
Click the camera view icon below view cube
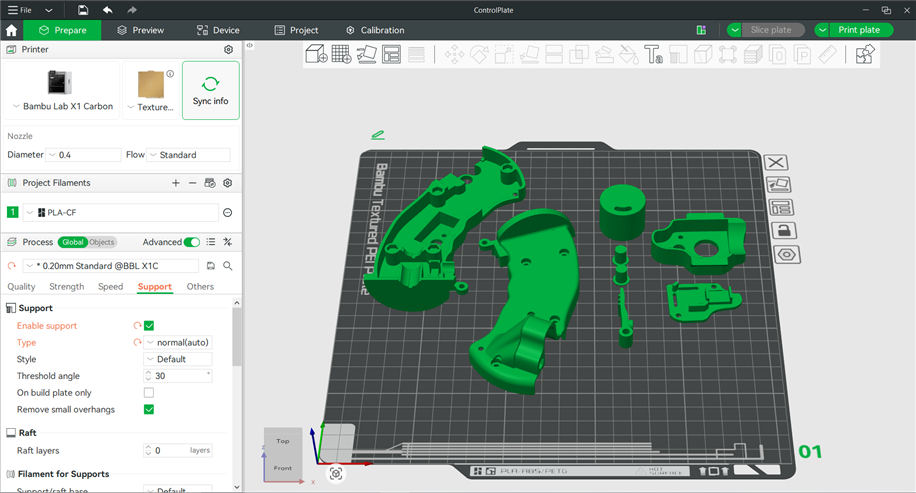(x=336, y=473)
